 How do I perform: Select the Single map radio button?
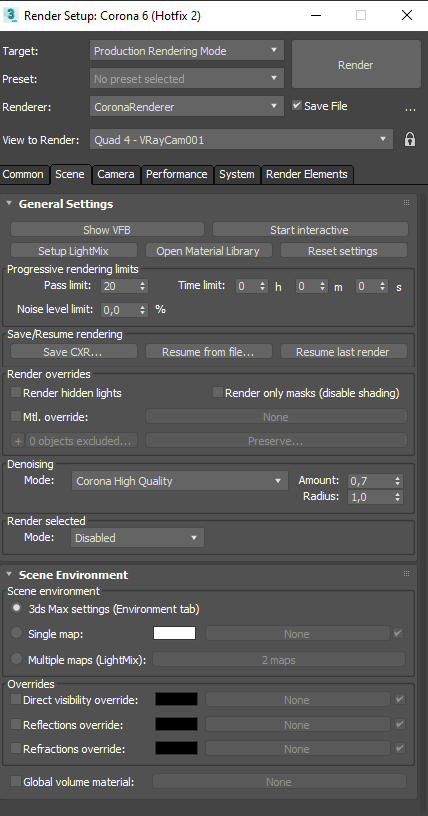tap(17, 633)
